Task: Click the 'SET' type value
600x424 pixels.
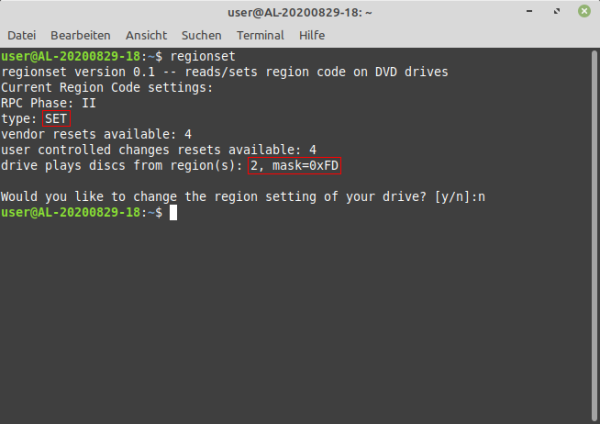Action: [56, 119]
